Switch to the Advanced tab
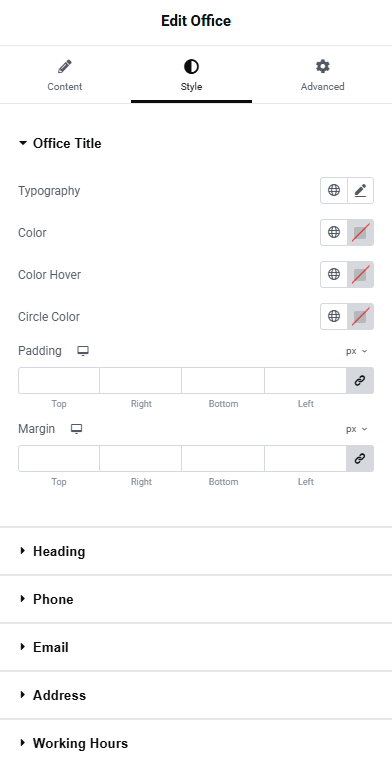The image size is (392, 771). pyautogui.click(x=322, y=75)
